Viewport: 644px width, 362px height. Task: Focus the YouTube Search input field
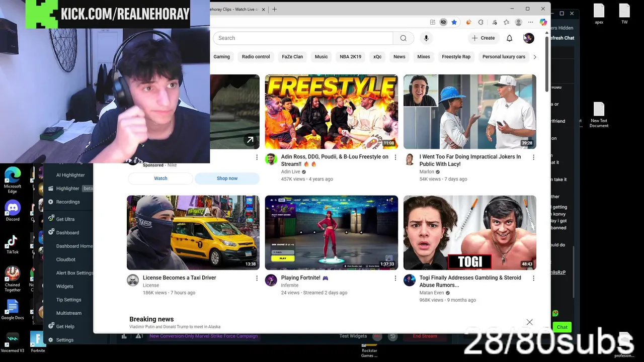pyautogui.click(x=303, y=38)
